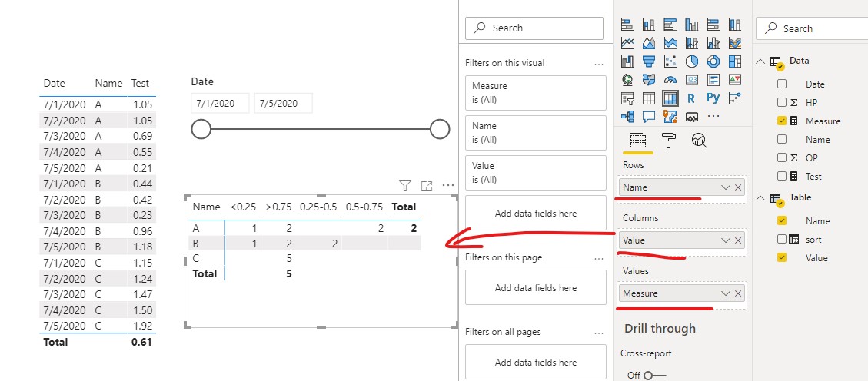Select the R script visual
Screen dimensions: 868x381
[x=691, y=98]
